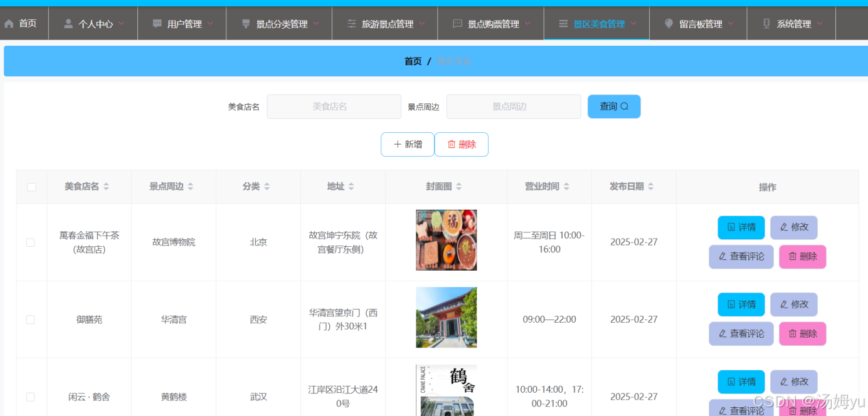Image resolution: width=868 pixels, height=416 pixels.
Task: Open the 首页 menu item
Action: click(x=24, y=24)
